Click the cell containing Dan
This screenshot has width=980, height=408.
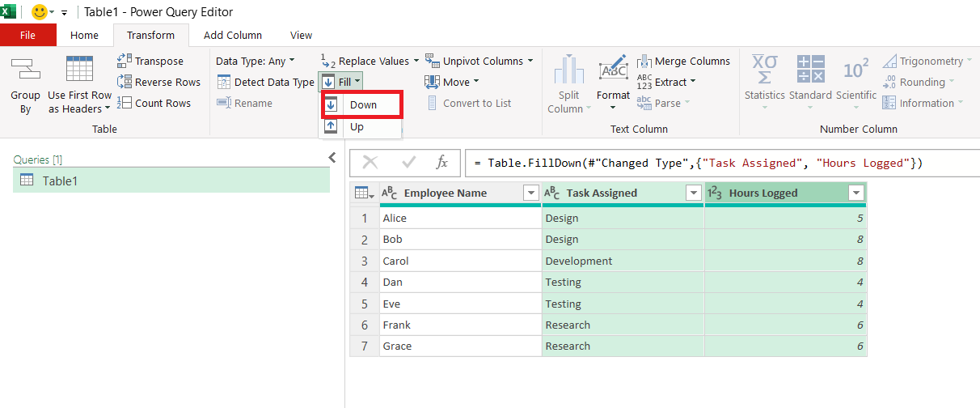pyautogui.click(x=460, y=282)
